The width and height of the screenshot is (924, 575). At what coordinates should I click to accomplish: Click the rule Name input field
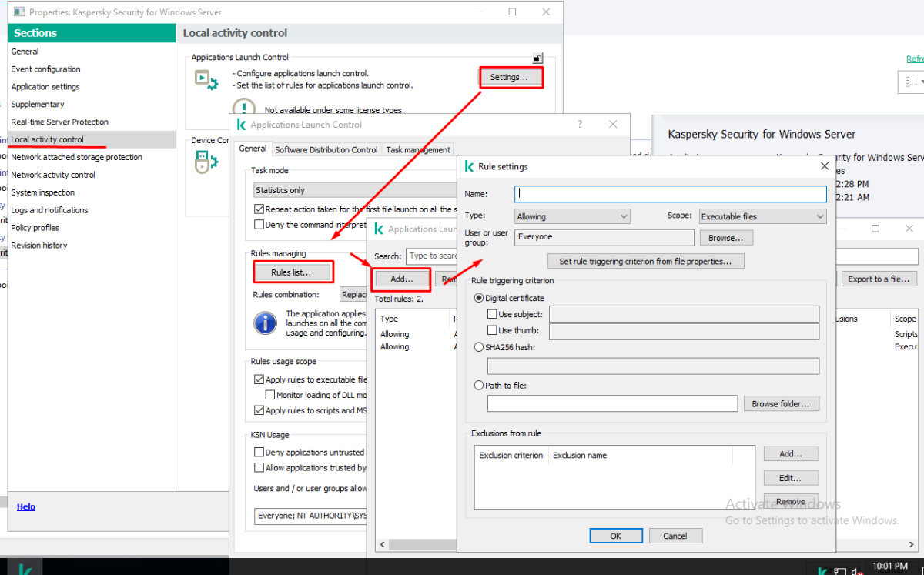(x=670, y=194)
